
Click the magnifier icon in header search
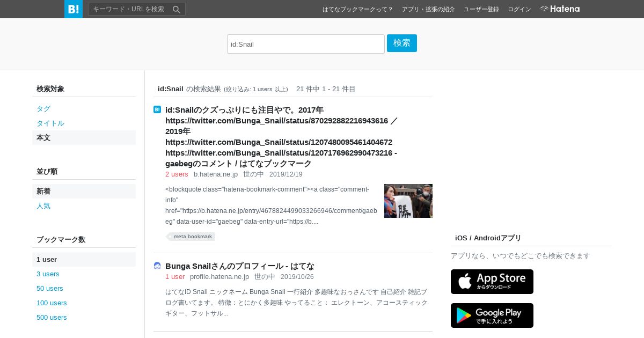[x=177, y=9]
